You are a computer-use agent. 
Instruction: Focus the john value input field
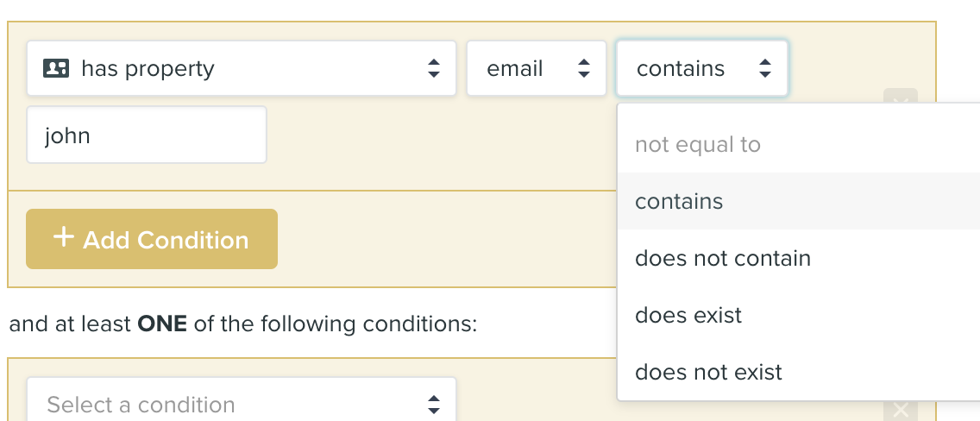pos(147,135)
